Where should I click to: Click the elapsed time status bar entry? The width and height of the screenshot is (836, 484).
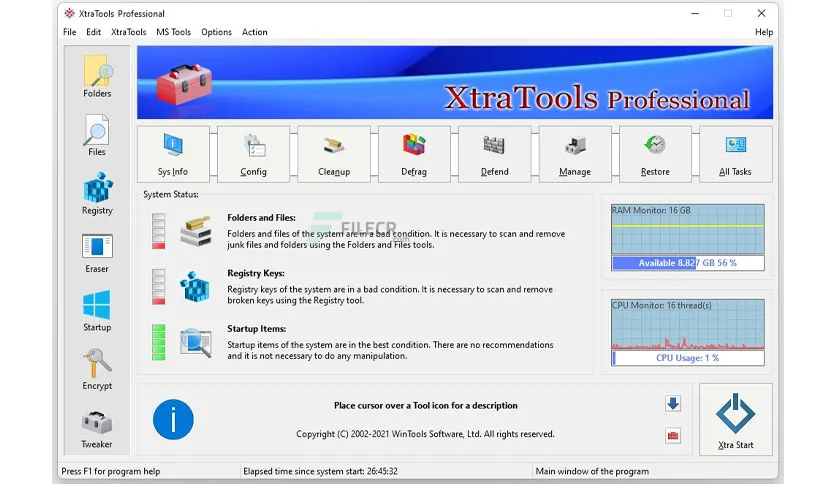tap(320, 471)
